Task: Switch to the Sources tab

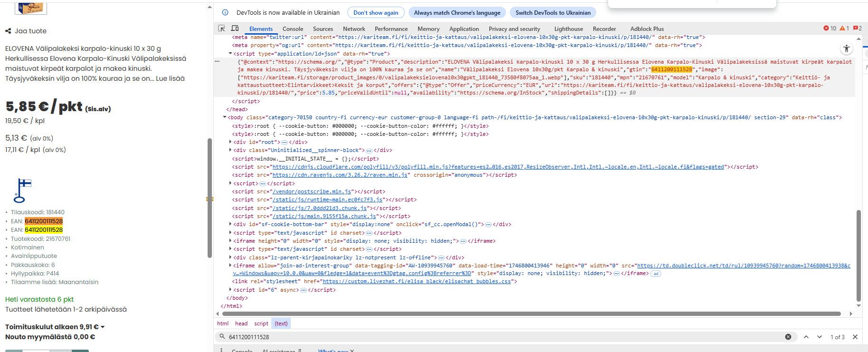Action: 323,29
